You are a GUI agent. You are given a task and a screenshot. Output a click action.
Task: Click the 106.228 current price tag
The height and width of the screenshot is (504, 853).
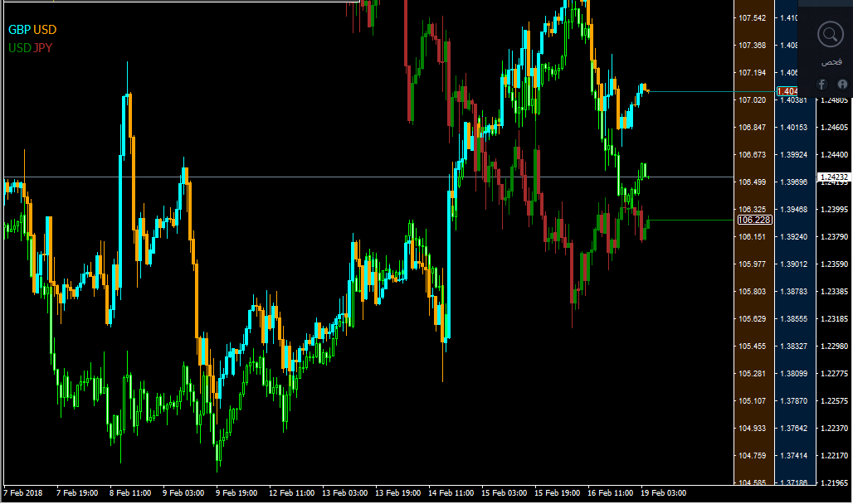754,220
